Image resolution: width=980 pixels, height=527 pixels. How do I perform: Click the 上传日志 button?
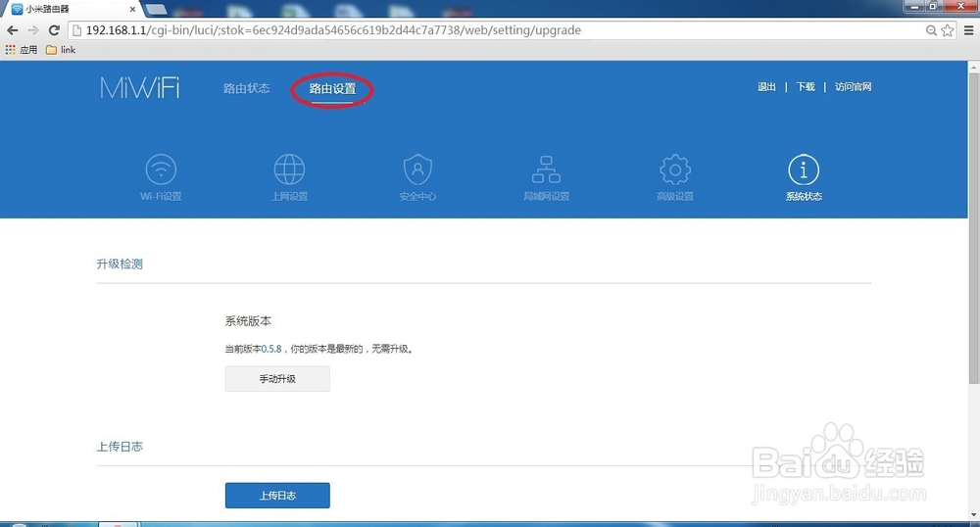(x=277, y=495)
